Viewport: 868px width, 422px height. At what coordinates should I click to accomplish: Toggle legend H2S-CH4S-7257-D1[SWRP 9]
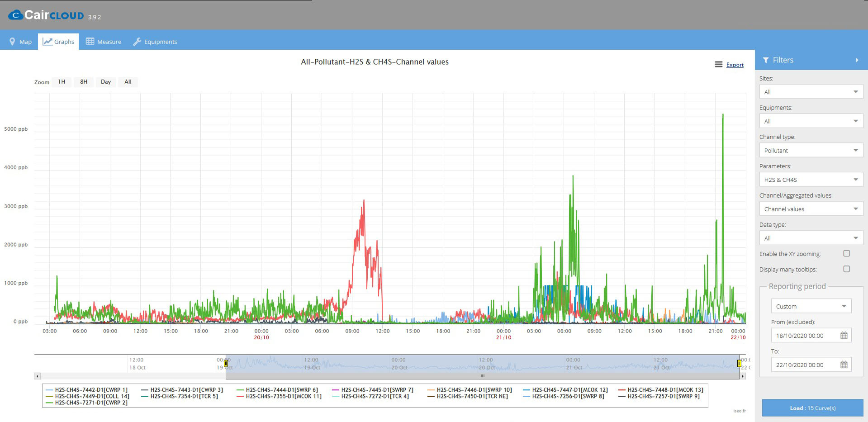click(659, 396)
